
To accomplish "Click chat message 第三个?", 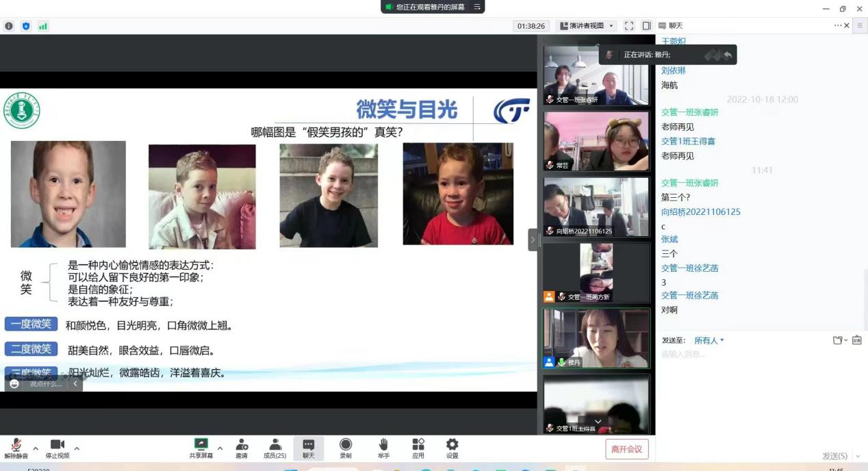I will pos(676,197).
